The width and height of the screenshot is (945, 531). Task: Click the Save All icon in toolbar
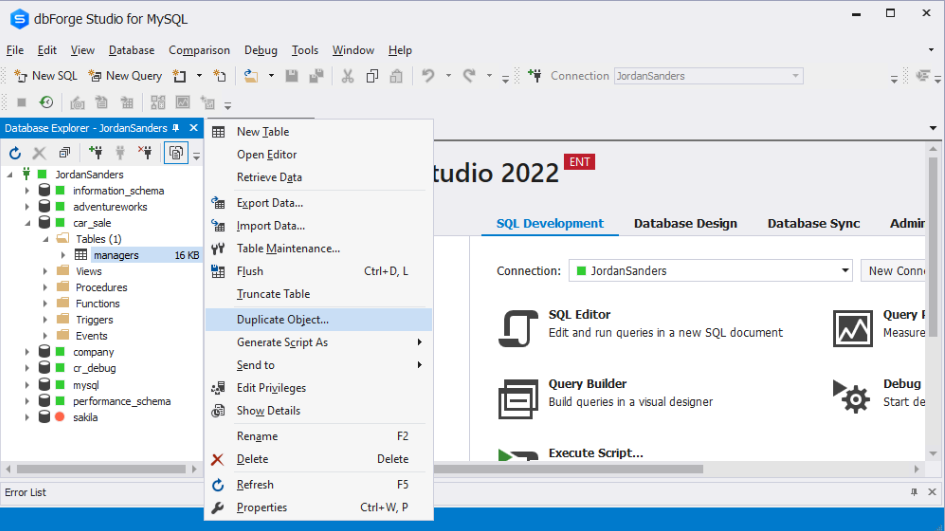tap(316, 76)
